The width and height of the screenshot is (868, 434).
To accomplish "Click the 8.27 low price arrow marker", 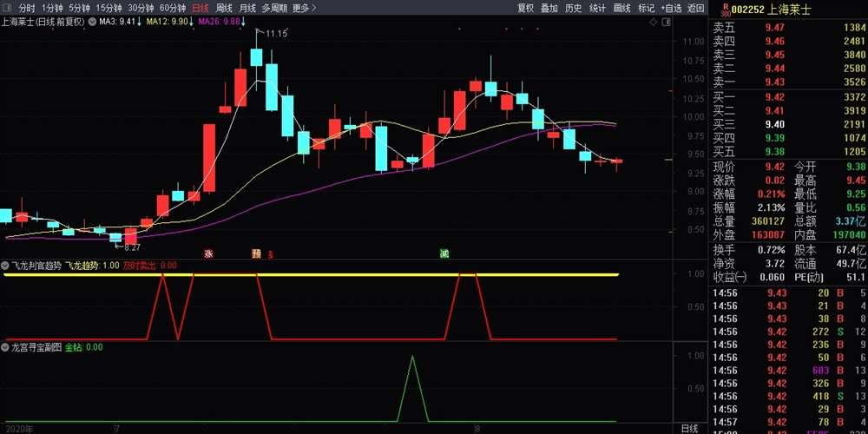I will [130, 247].
